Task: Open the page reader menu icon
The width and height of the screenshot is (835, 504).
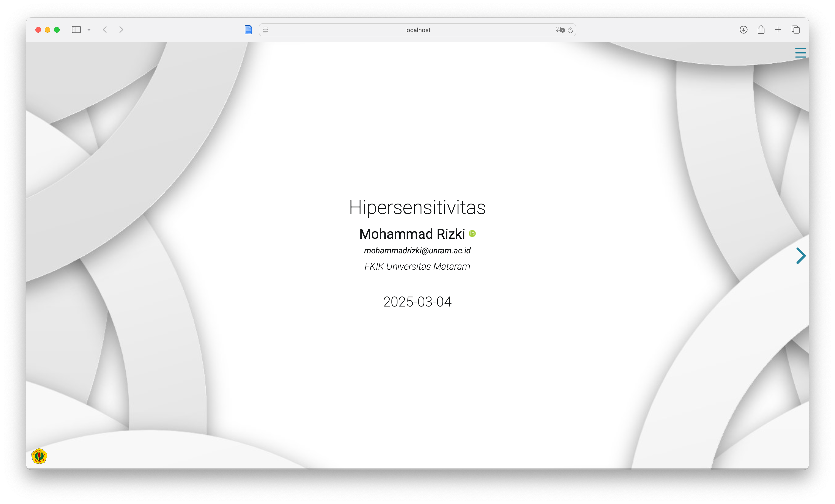Action: [x=266, y=30]
